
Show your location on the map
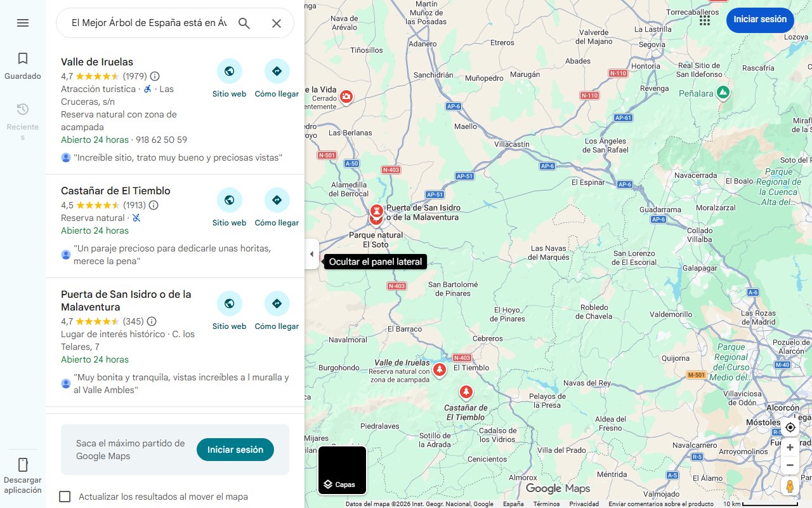pyautogui.click(x=790, y=427)
